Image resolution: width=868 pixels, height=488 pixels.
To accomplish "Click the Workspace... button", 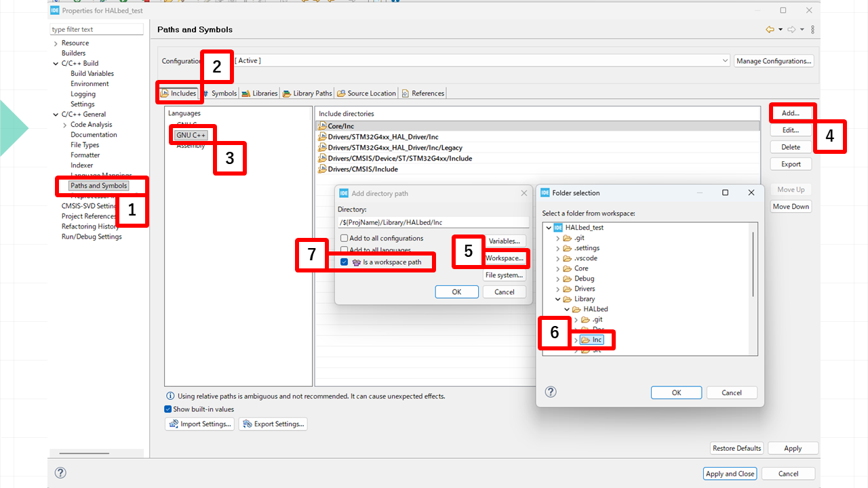I will pyautogui.click(x=505, y=258).
